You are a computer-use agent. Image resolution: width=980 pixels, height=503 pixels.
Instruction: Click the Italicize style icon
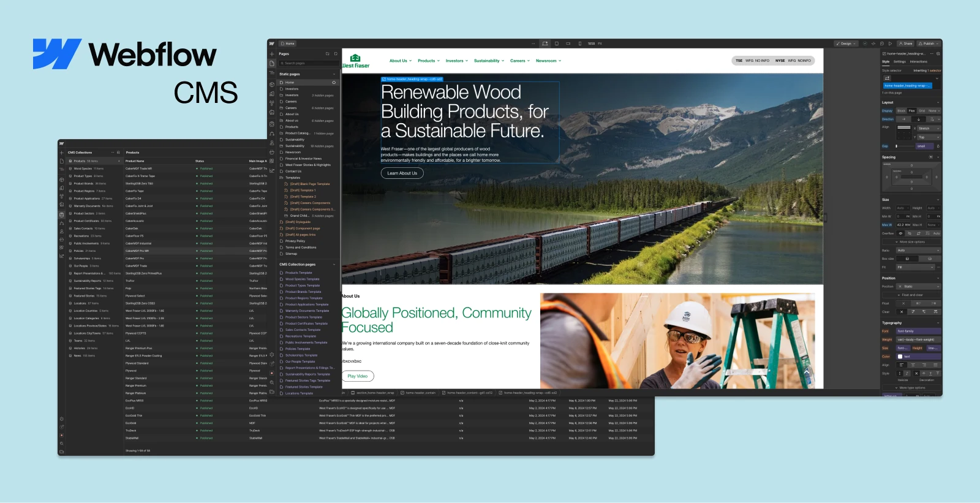[907, 373]
